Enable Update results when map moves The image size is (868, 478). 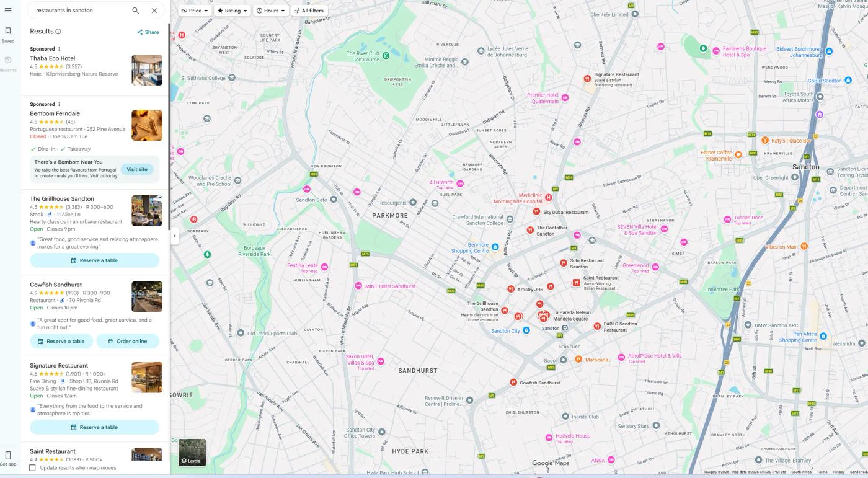coord(33,468)
